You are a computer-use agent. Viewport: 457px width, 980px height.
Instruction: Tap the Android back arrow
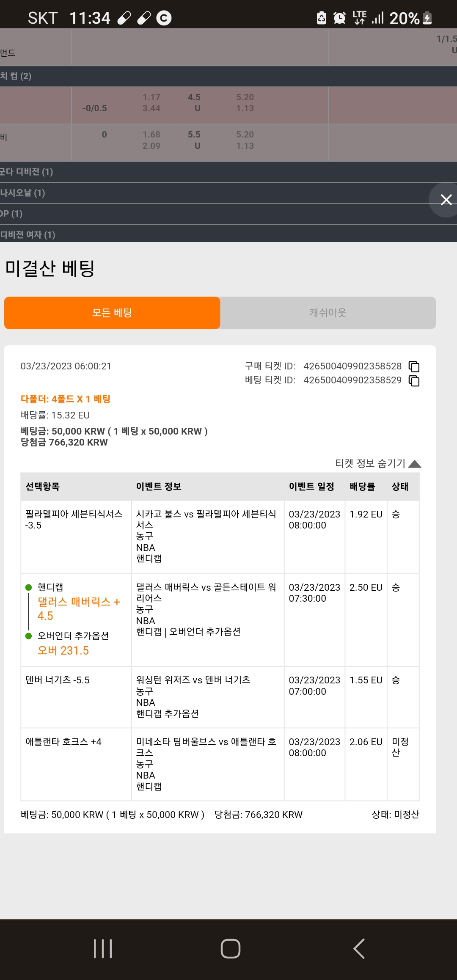pos(359,948)
